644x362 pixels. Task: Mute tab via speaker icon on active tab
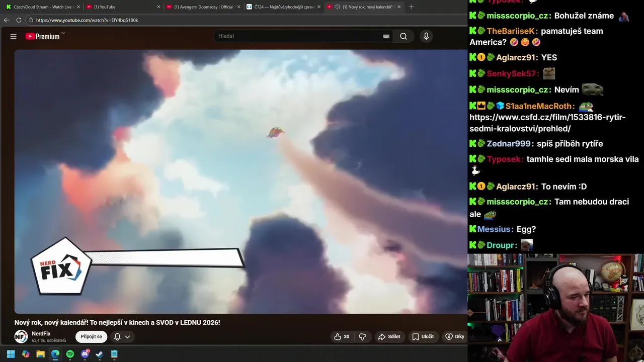coord(337,7)
